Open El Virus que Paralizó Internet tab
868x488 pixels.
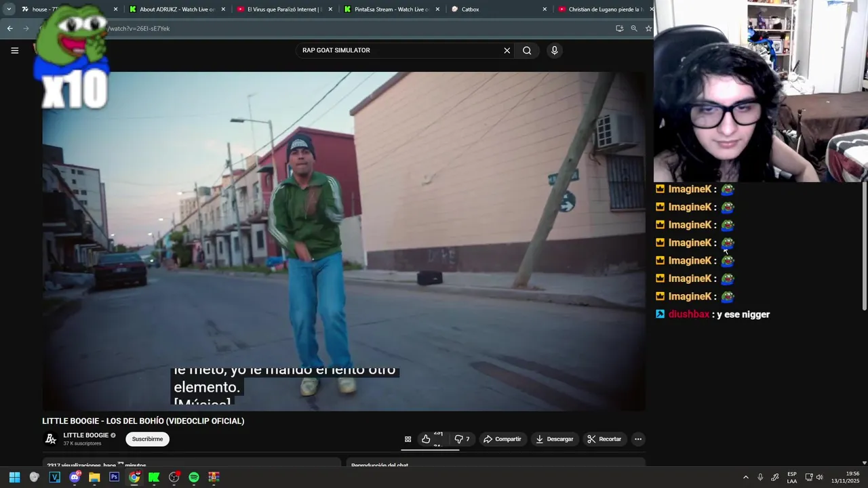click(283, 9)
